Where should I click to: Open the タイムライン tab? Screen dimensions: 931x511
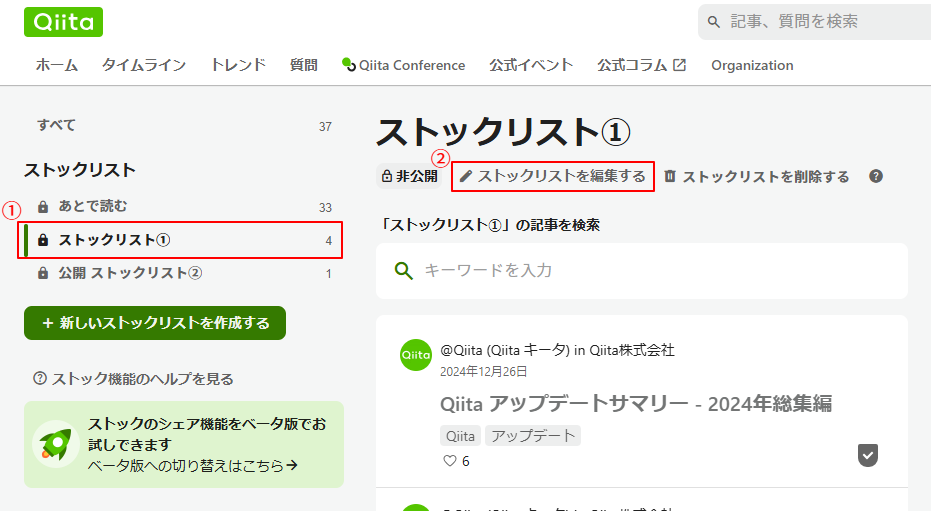[x=144, y=65]
